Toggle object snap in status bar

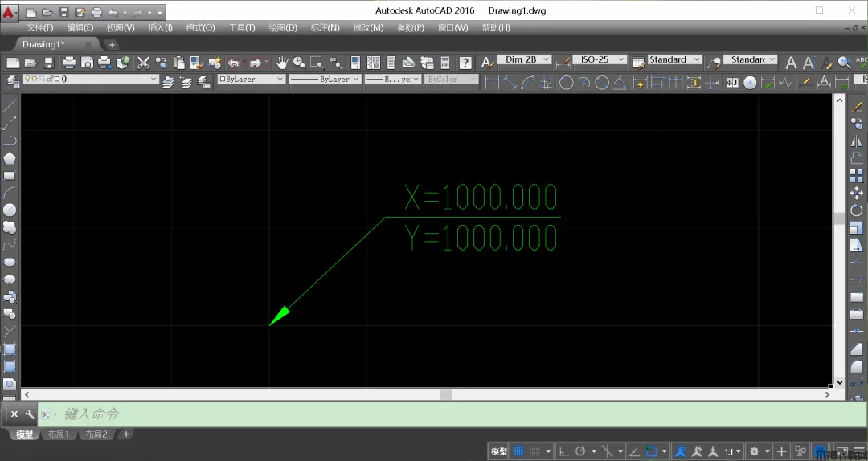651,451
